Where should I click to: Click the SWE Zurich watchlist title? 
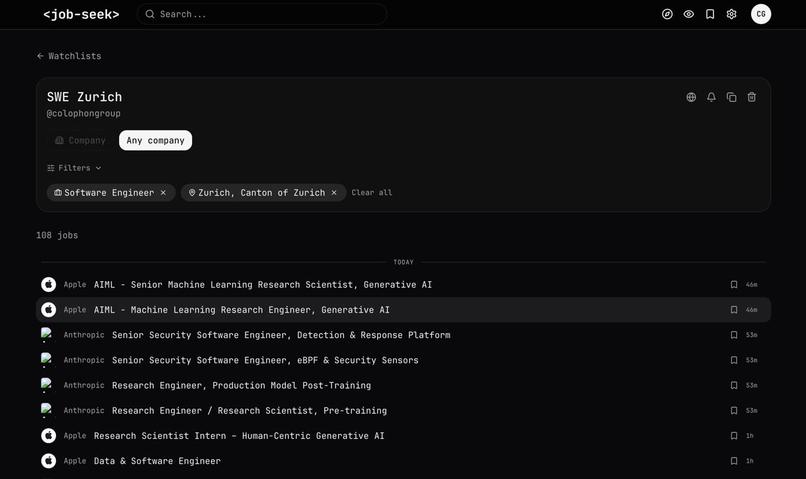click(x=84, y=97)
